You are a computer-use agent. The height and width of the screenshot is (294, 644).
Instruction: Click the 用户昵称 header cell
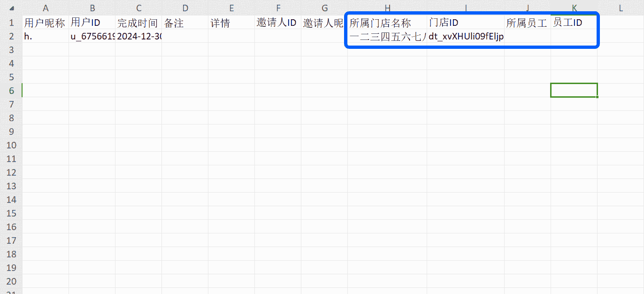pos(46,23)
